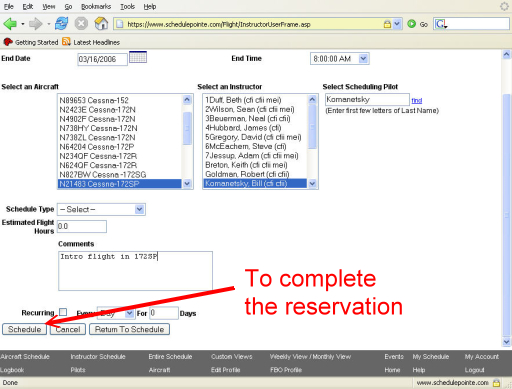
Task: Open the Home page icon
Action: [101, 24]
